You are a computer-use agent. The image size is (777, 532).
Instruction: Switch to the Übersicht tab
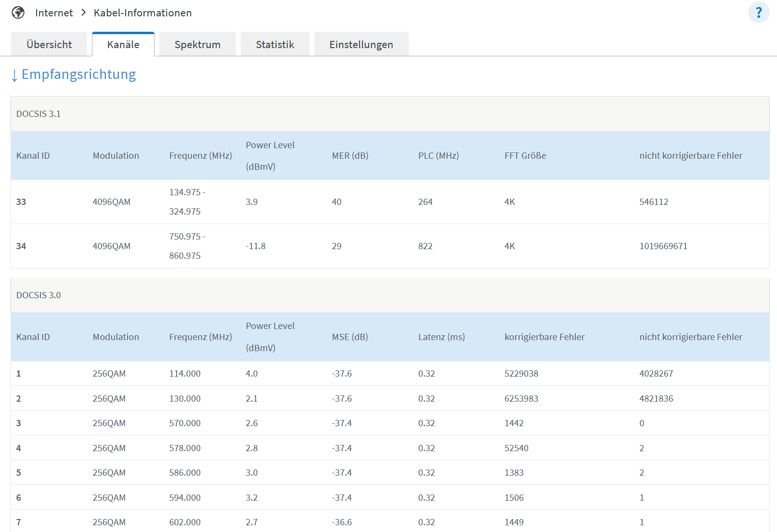point(49,44)
